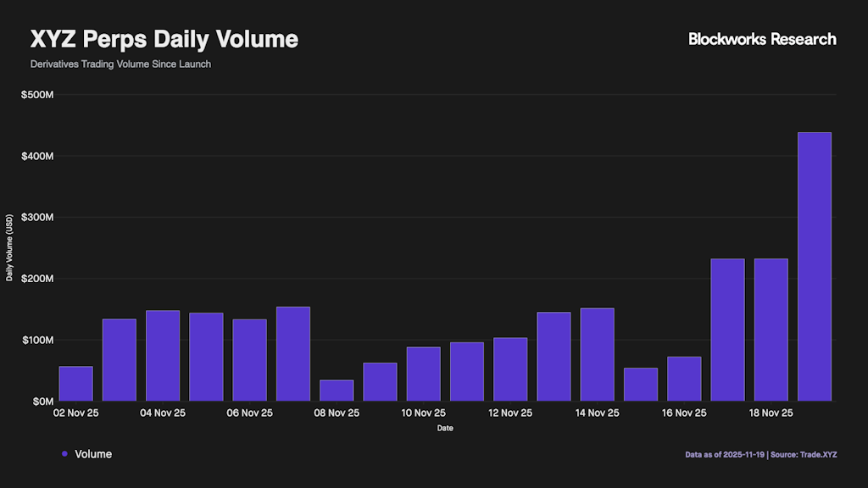
Task: Click the $0M y-axis label
Action: 42,401
